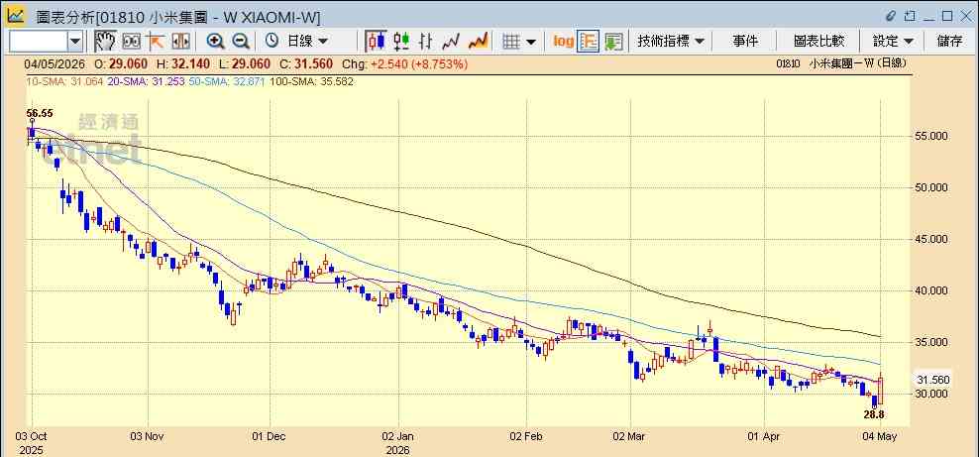Zoom in on the chart
The width and height of the screenshot is (980, 457).
tap(216, 42)
